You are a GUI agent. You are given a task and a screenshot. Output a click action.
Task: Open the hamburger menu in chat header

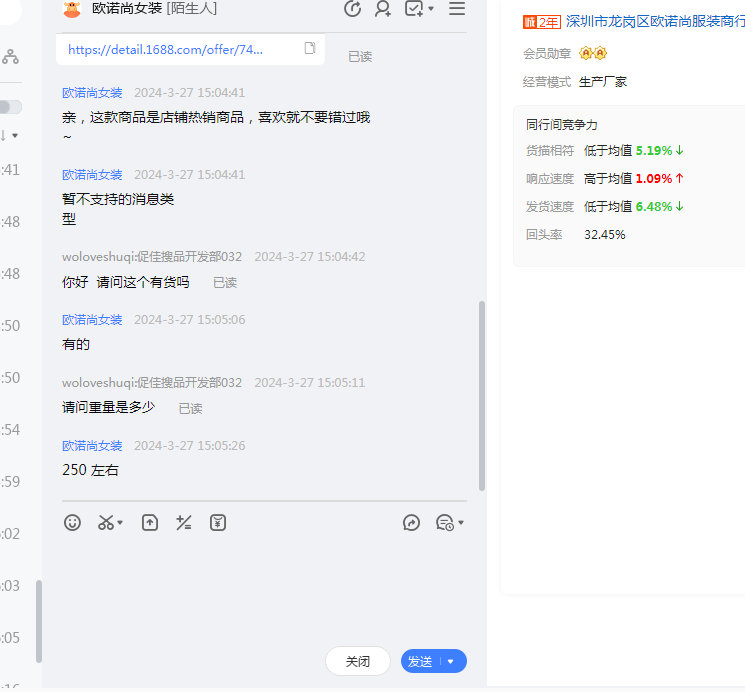[457, 9]
